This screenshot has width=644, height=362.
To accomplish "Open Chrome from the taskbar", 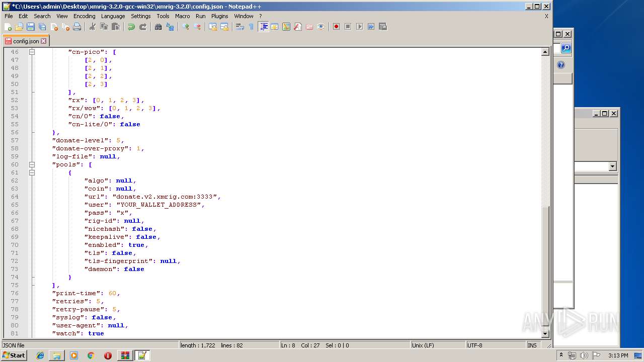I will point(91,355).
